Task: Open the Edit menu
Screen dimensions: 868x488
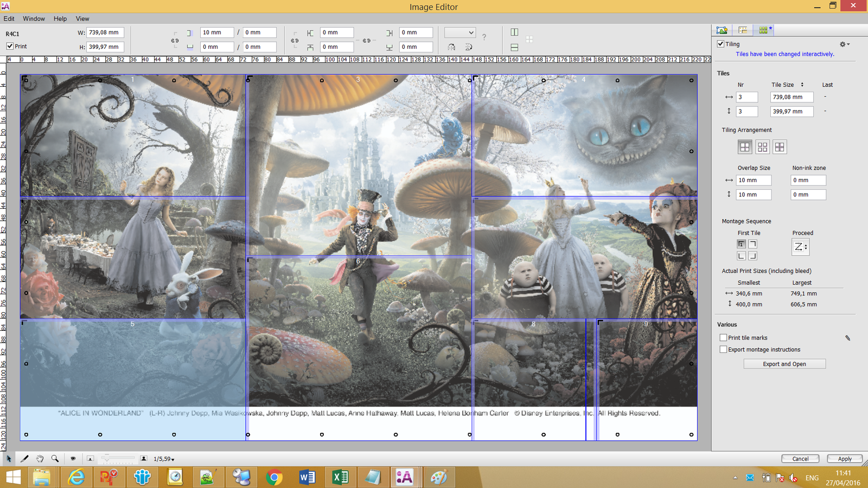Action: tap(9, 18)
